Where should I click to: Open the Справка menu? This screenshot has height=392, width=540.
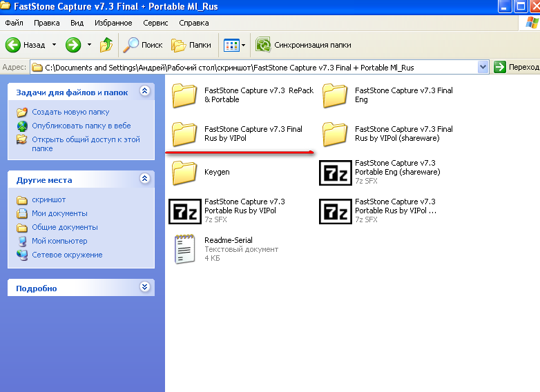click(194, 23)
